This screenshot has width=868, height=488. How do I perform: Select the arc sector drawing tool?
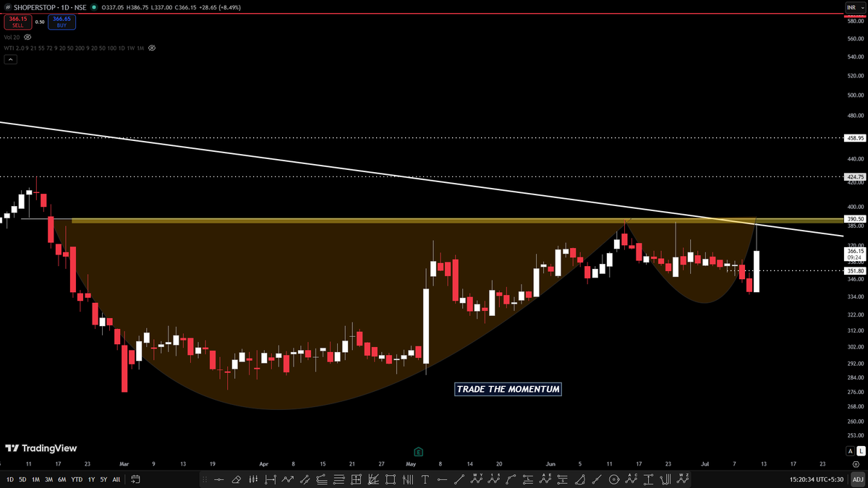[x=580, y=479]
